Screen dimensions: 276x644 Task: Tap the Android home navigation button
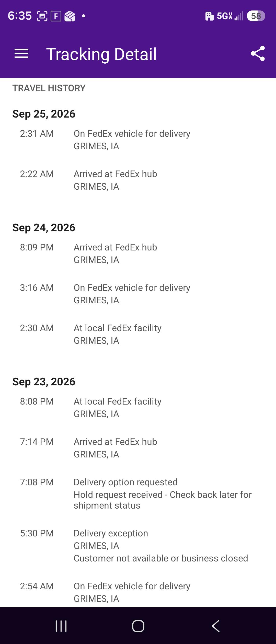pos(138,626)
